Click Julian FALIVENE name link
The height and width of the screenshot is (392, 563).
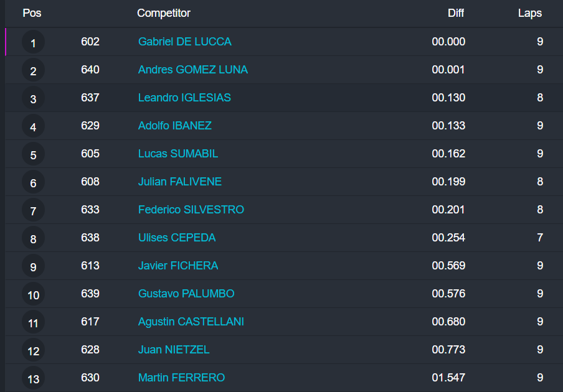[179, 182]
